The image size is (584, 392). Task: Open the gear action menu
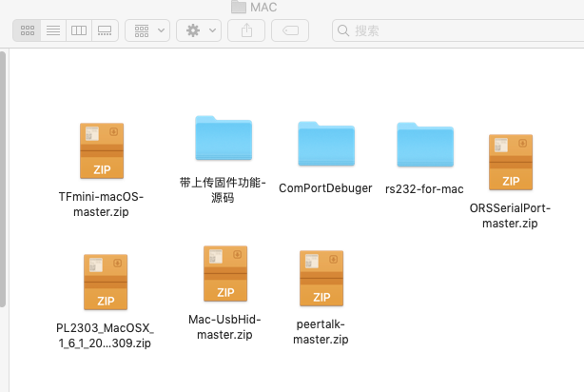(199, 30)
